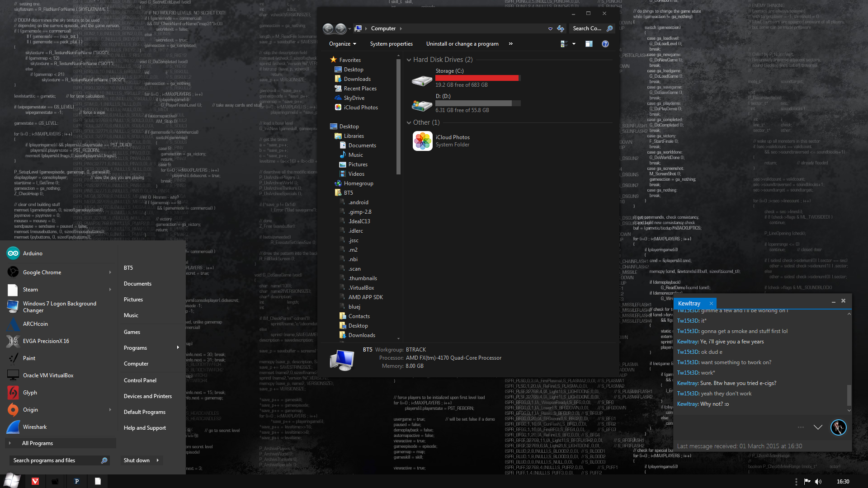
Task: Open the D: (D:) drive
Action: tap(466, 103)
